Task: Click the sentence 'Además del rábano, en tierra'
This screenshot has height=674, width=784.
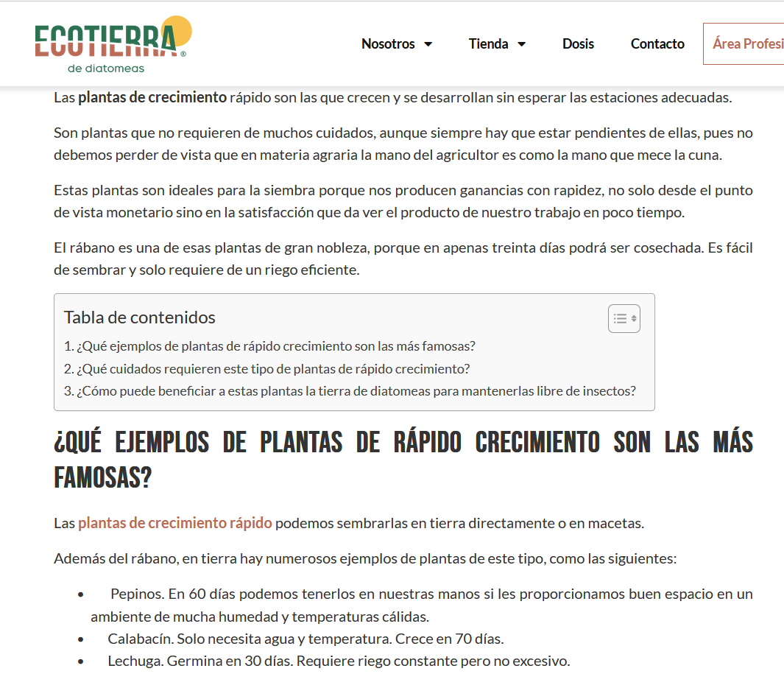Action: (365, 558)
